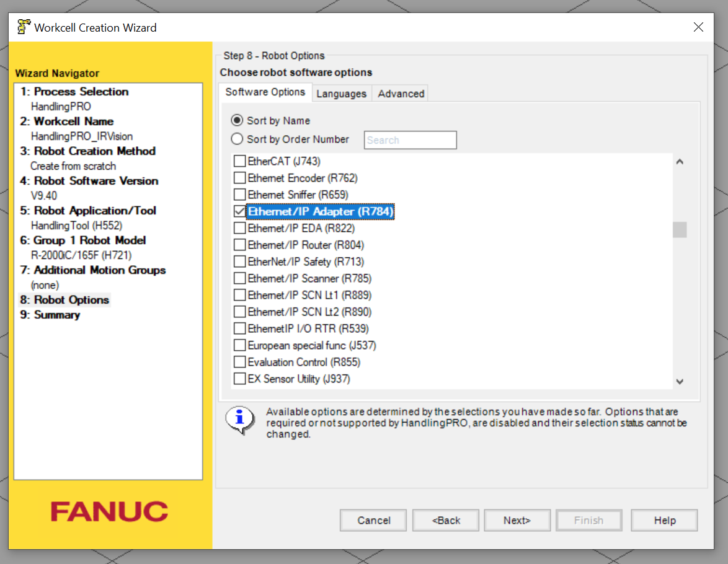Enable EthernetIP I/O RTR (R539) option

pos(239,328)
